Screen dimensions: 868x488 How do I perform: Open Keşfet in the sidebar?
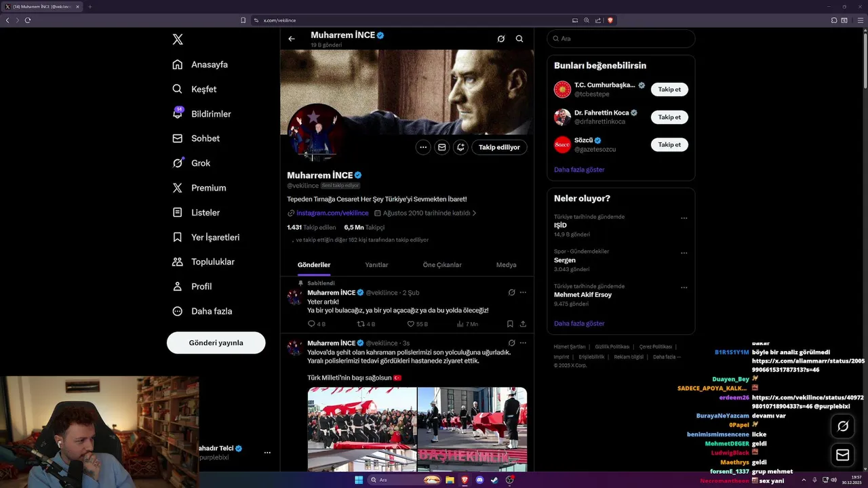(195, 89)
